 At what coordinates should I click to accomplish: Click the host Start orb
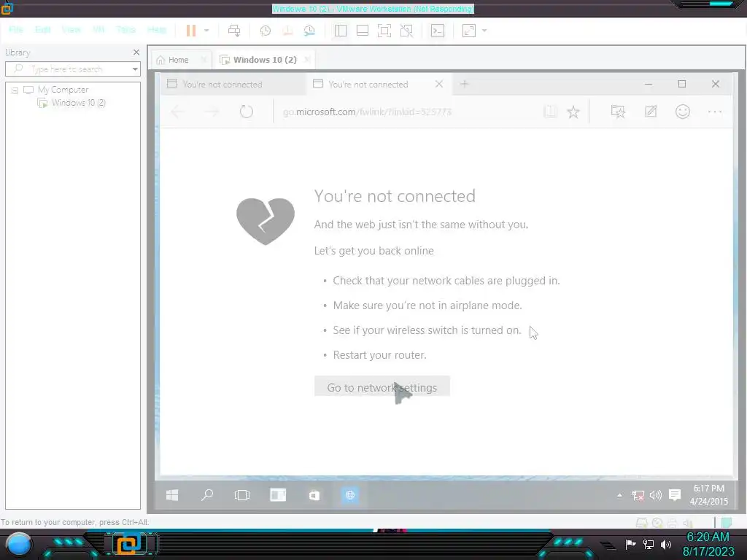click(x=19, y=544)
